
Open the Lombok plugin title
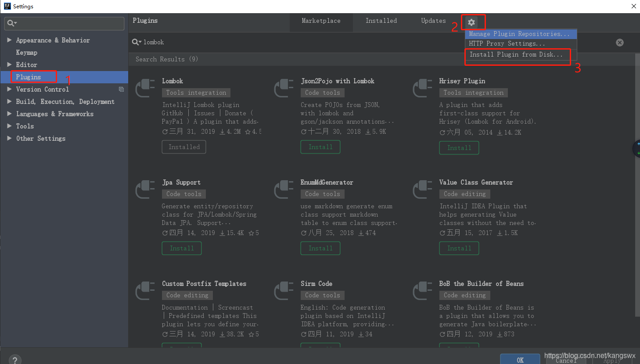click(173, 81)
